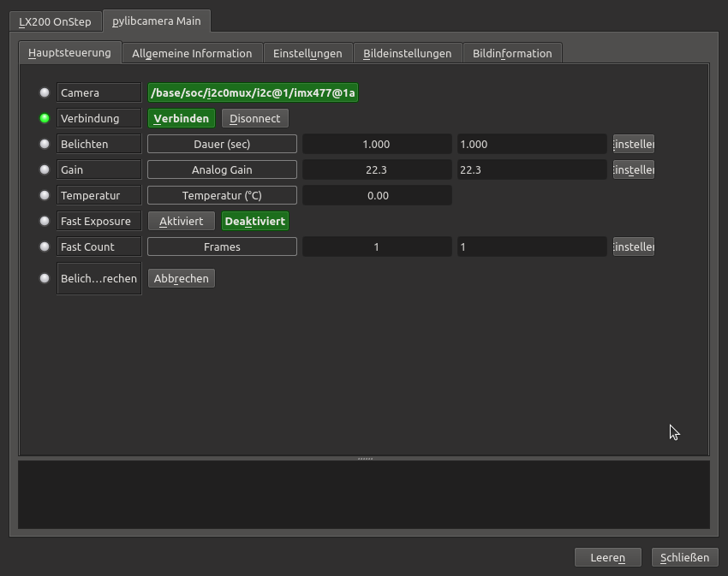The height and width of the screenshot is (576, 728).
Task: Click the editable exposure duration field 1.000
Action: click(532, 145)
